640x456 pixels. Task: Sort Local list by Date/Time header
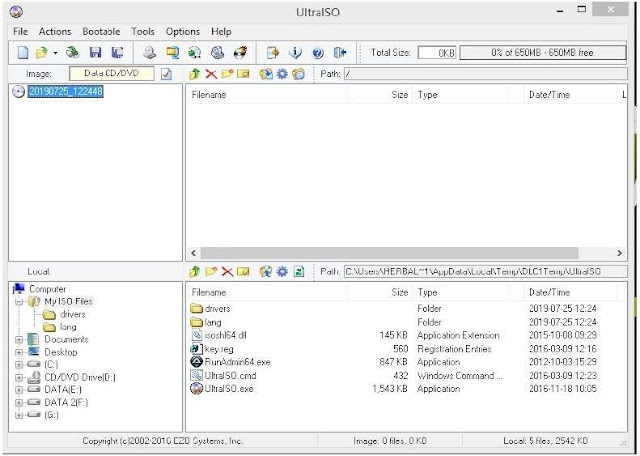[569, 292]
